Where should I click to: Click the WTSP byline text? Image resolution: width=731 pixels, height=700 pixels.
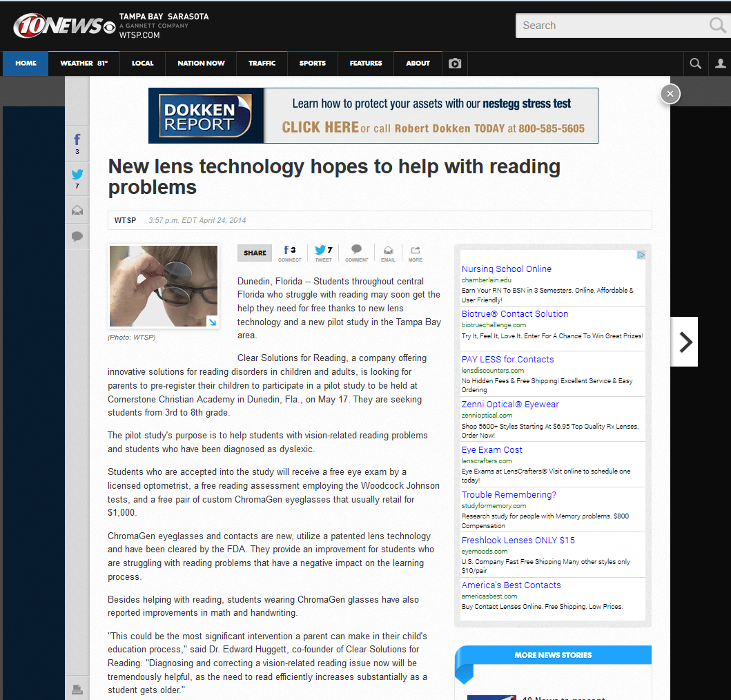click(125, 220)
